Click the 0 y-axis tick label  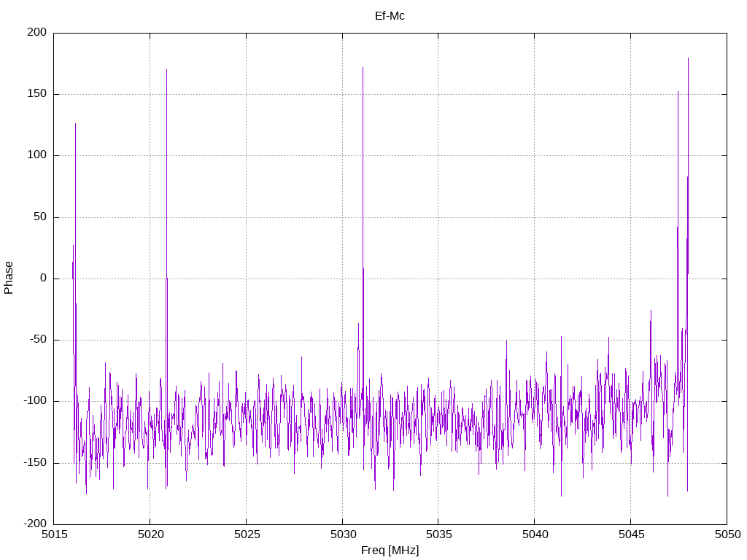[x=43, y=278]
